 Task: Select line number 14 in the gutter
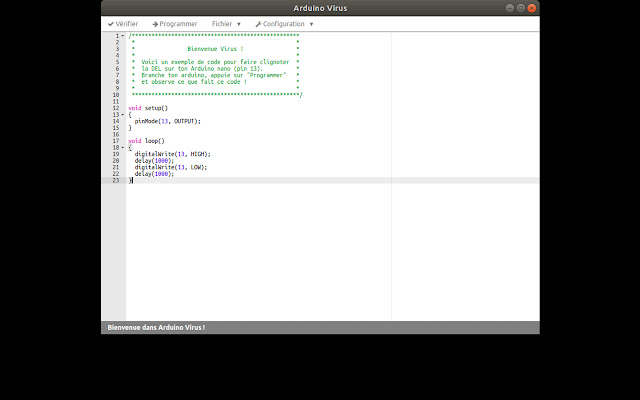[116, 121]
